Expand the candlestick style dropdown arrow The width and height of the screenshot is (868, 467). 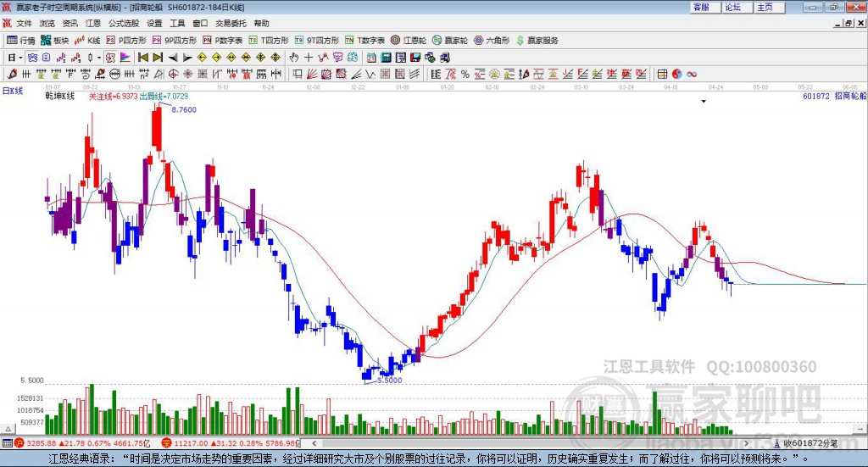[x=99, y=58]
